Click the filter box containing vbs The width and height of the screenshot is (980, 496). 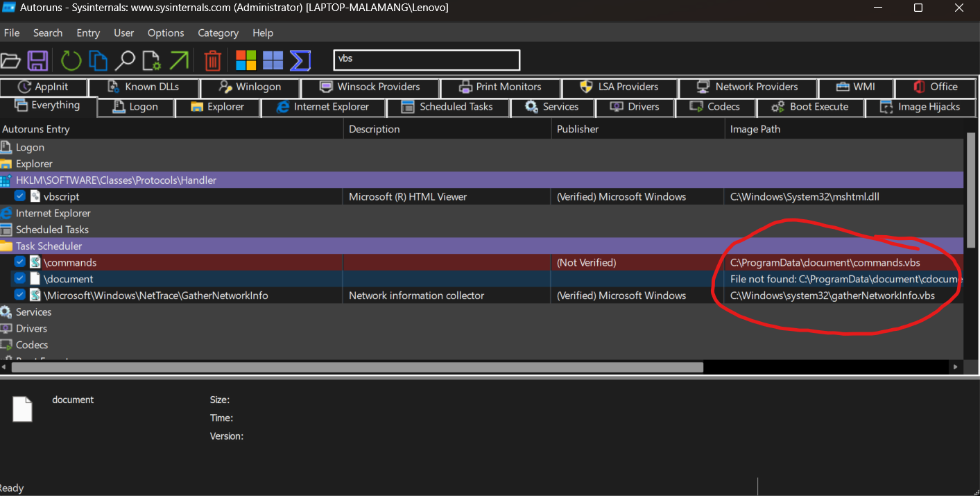pyautogui.click(x=427, y=60)
